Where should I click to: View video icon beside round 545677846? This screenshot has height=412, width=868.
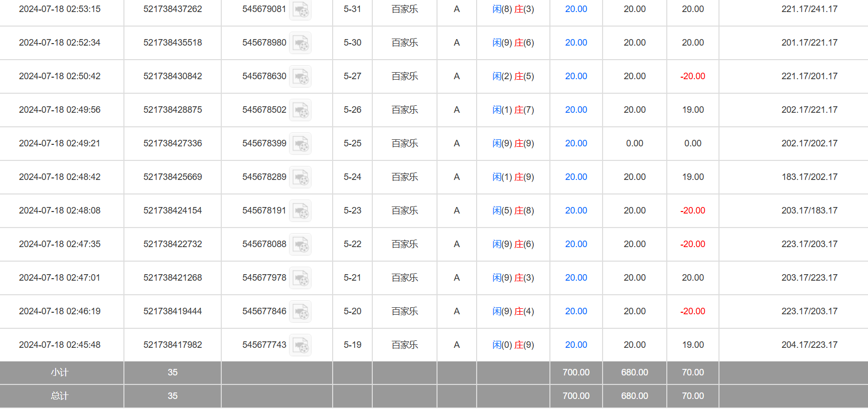tap(301, 312)
